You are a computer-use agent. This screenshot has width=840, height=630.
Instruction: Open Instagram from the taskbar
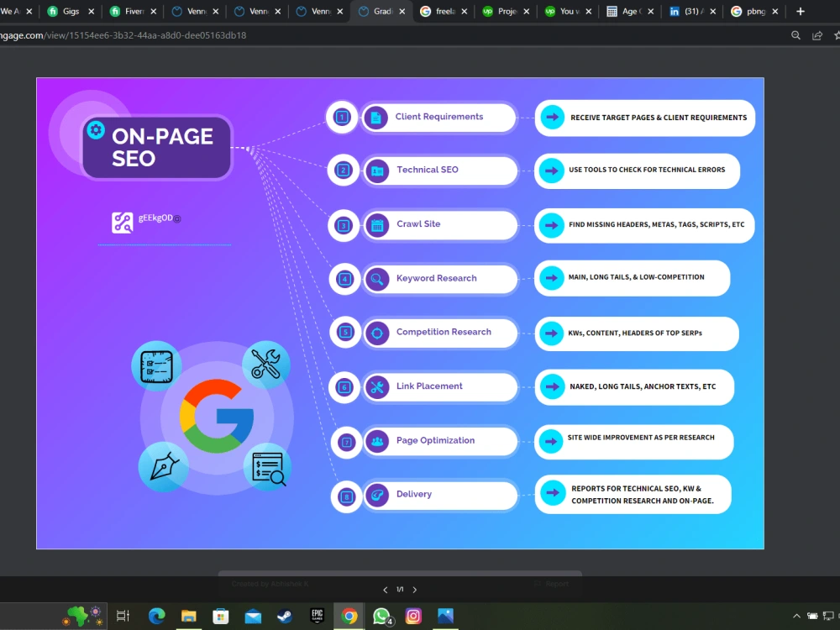[413, 616]
